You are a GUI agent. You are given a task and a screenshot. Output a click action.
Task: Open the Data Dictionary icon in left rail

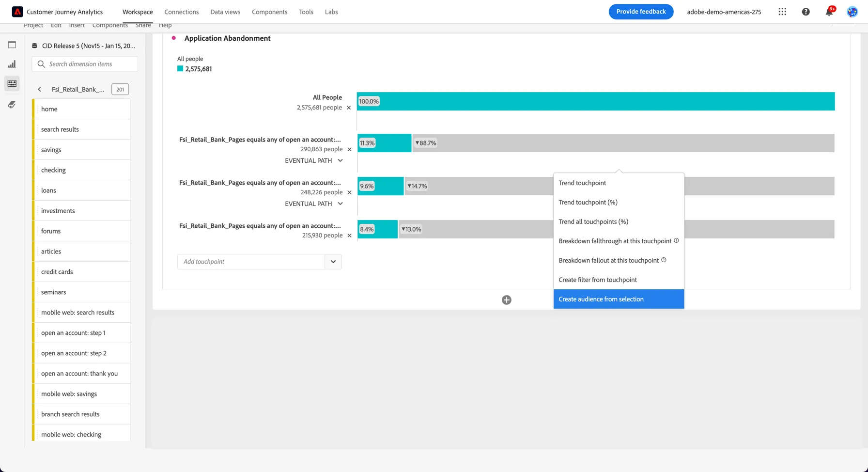(12, 104)
